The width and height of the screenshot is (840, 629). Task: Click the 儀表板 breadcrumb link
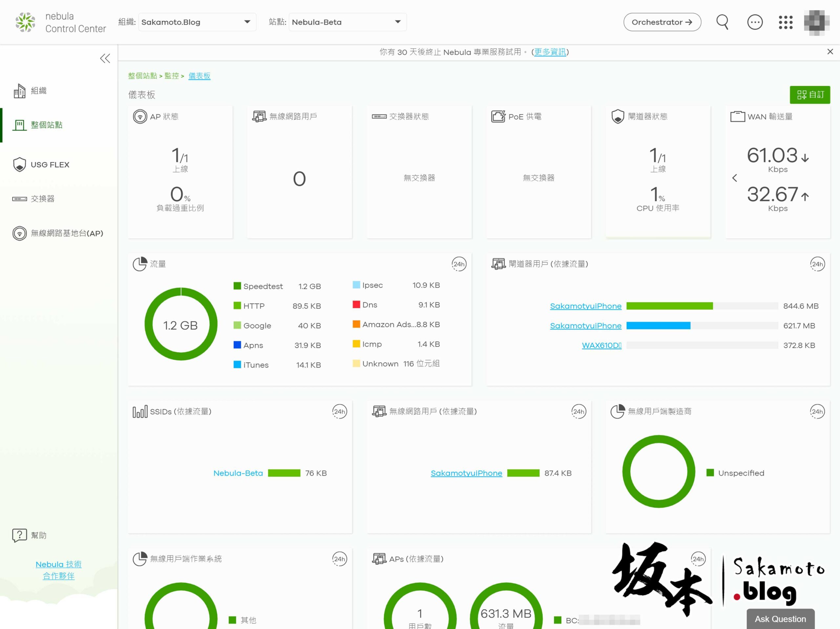pyautogui.click(x=199, y=75)
